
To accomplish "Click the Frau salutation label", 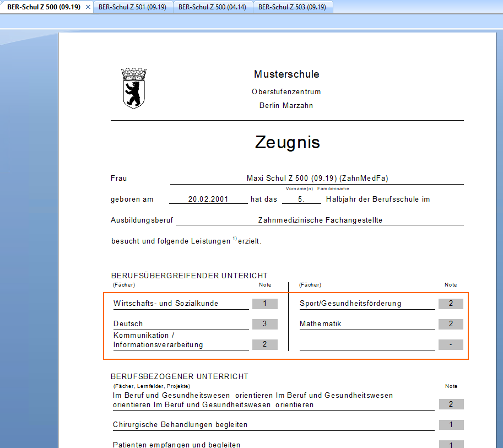I will (x=118, y=179).
